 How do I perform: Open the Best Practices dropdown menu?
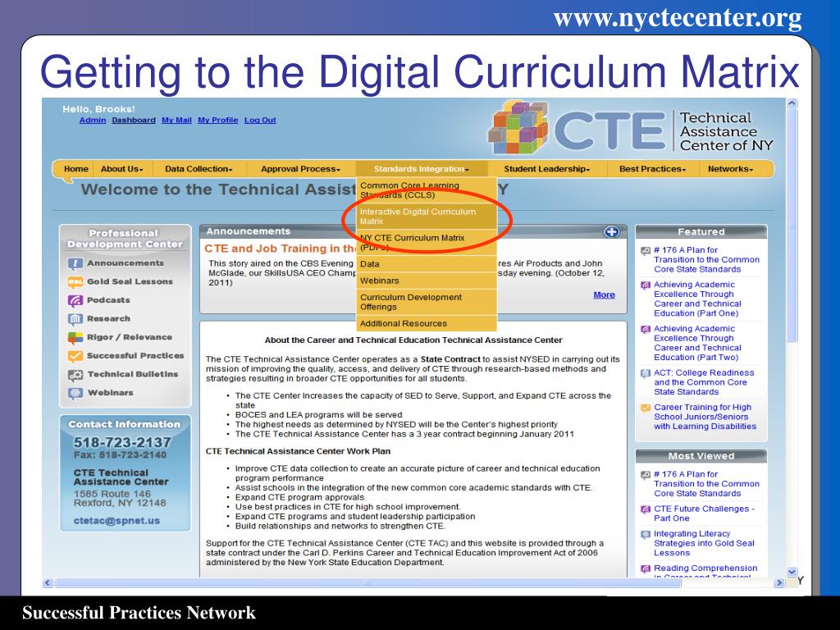[652, 169]
